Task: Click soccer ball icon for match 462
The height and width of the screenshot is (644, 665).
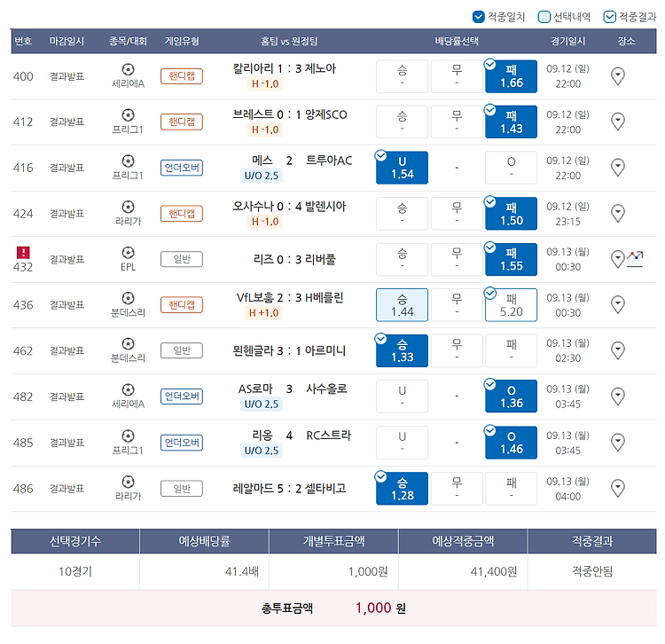Action: click(x=128, y=343)
